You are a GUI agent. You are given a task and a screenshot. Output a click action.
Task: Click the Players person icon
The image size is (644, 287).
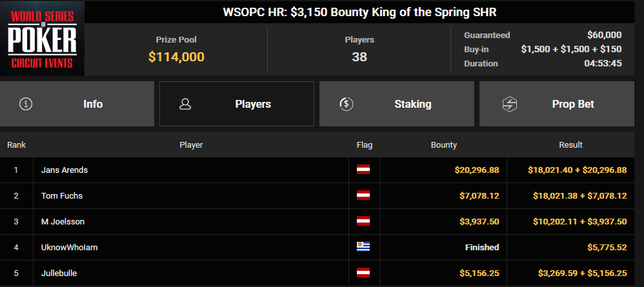coord(185,104)
